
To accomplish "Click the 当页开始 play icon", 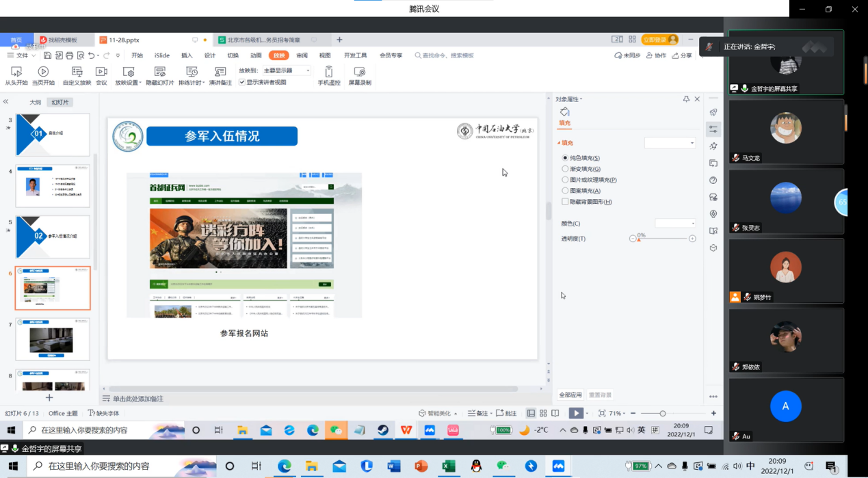I will (x=43, y=72).
